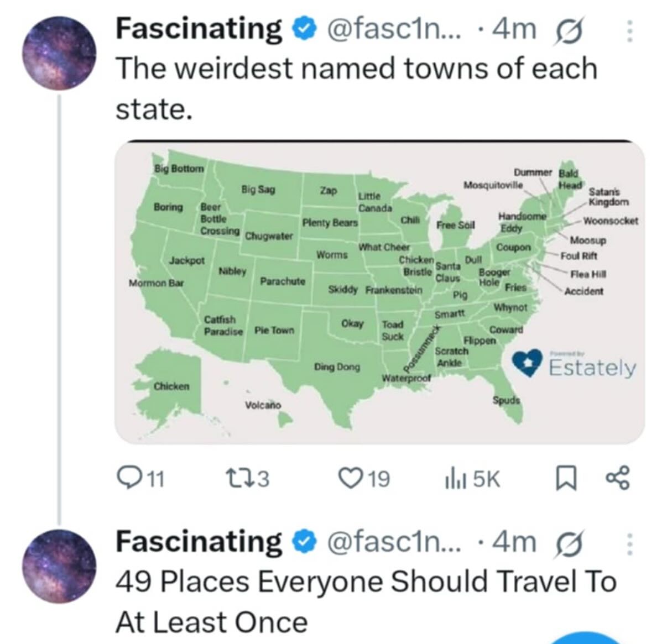The height and width of the screenshot is (644, 667).
Task: Open the second tweet's galaxy profile avatar
Action: pos(59,565)
